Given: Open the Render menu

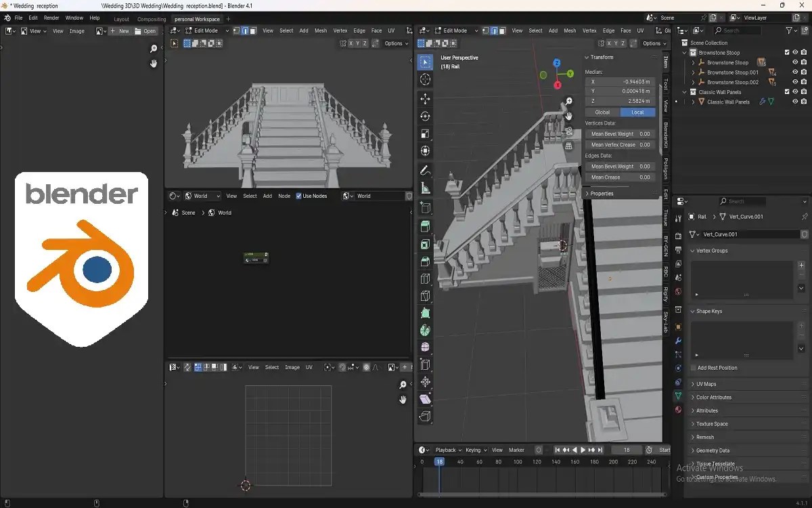Looking at the screenshot, I should click(x=51, y=18).
